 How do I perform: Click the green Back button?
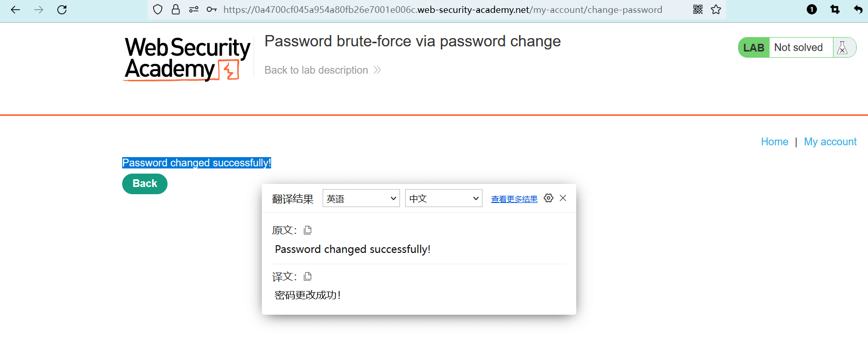coord(145,184)
